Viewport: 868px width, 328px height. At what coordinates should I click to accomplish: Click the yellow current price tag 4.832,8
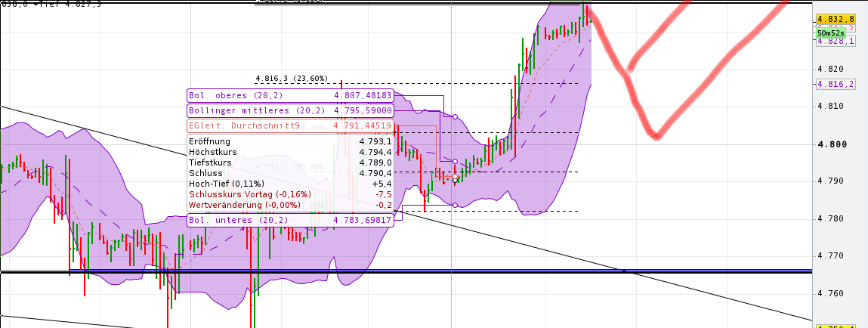click(836, 19)
